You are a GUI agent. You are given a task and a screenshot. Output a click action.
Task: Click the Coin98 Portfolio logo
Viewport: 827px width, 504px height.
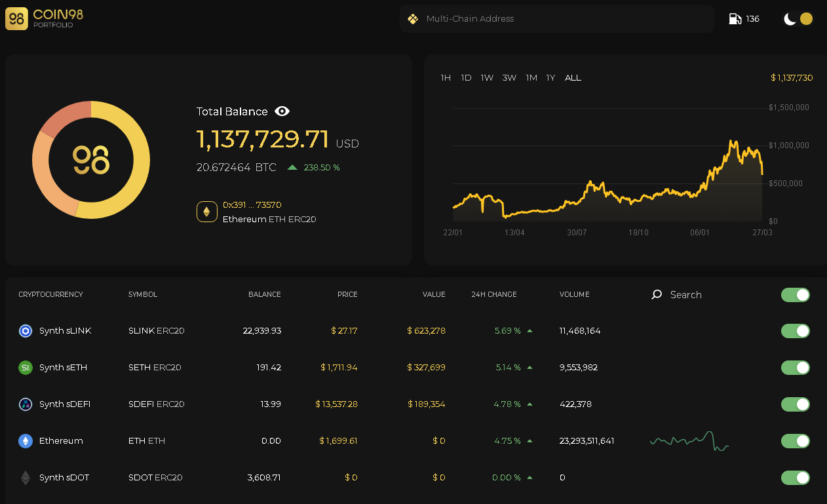point(44,18)
